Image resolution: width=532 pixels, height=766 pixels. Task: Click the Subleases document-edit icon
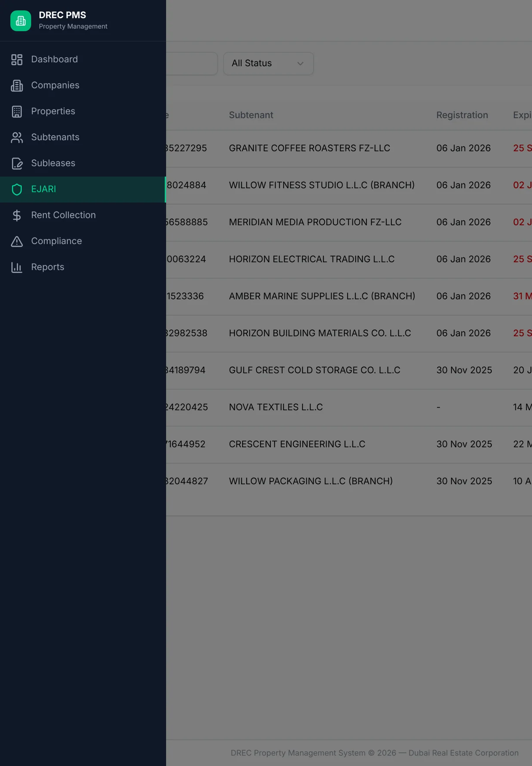[x=17, y=164]
